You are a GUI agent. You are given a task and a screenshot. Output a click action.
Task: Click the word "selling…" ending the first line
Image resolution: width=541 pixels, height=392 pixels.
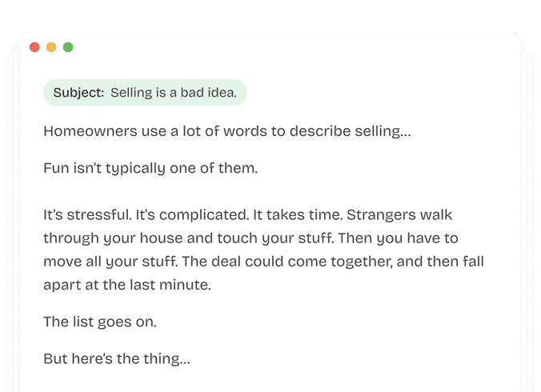[x=382, y=131]
